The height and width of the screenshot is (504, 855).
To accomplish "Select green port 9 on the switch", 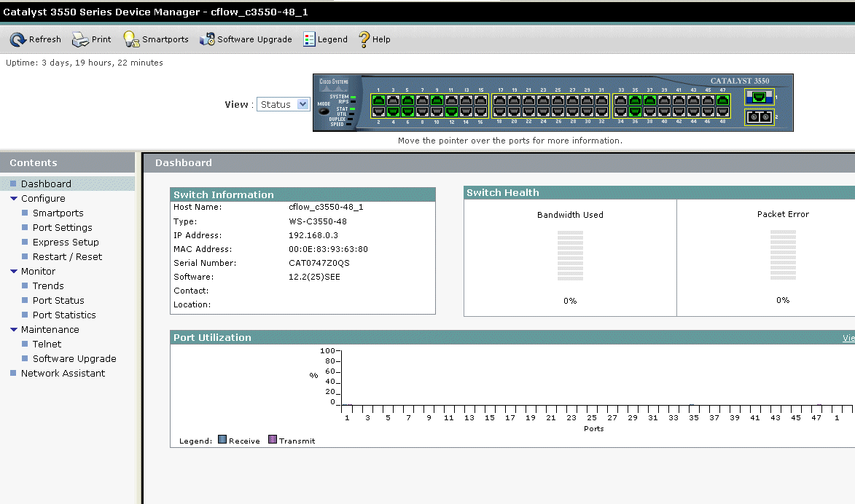I will 437,101.
